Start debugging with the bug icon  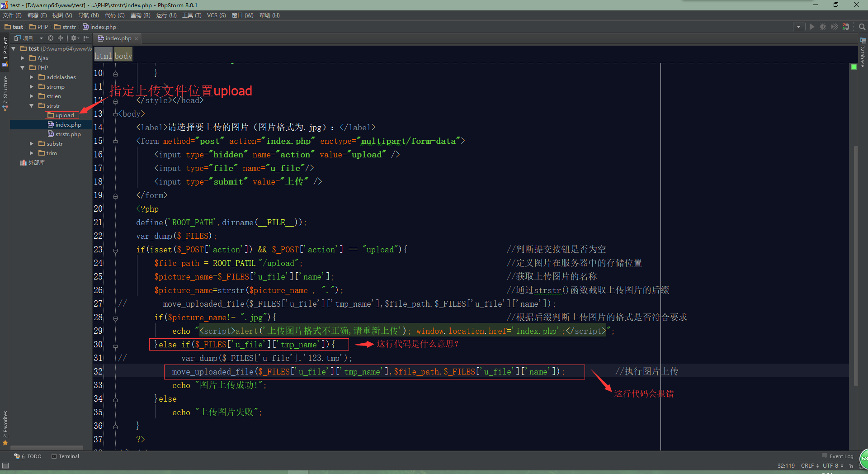coord(823,27)
